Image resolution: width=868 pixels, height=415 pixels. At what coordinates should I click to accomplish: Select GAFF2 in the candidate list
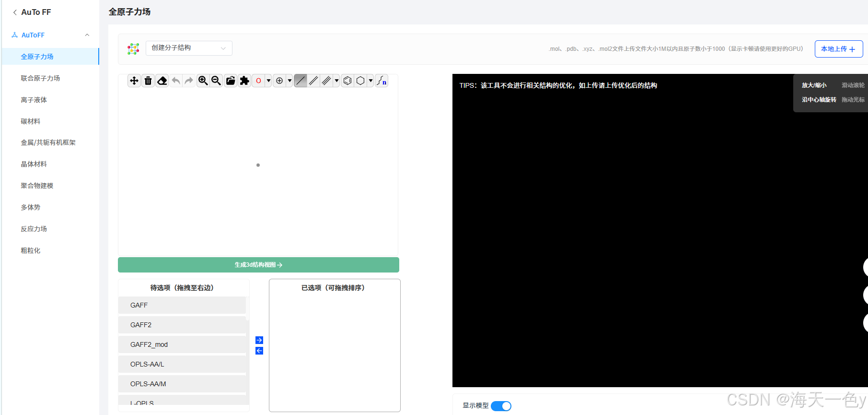(x=182, y=325)
